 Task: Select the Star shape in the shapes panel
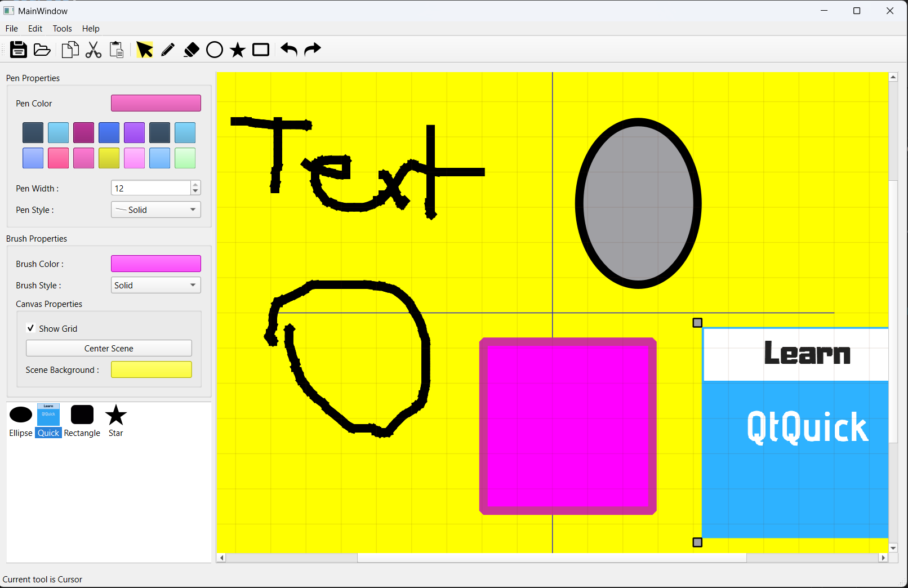[115, 414]
